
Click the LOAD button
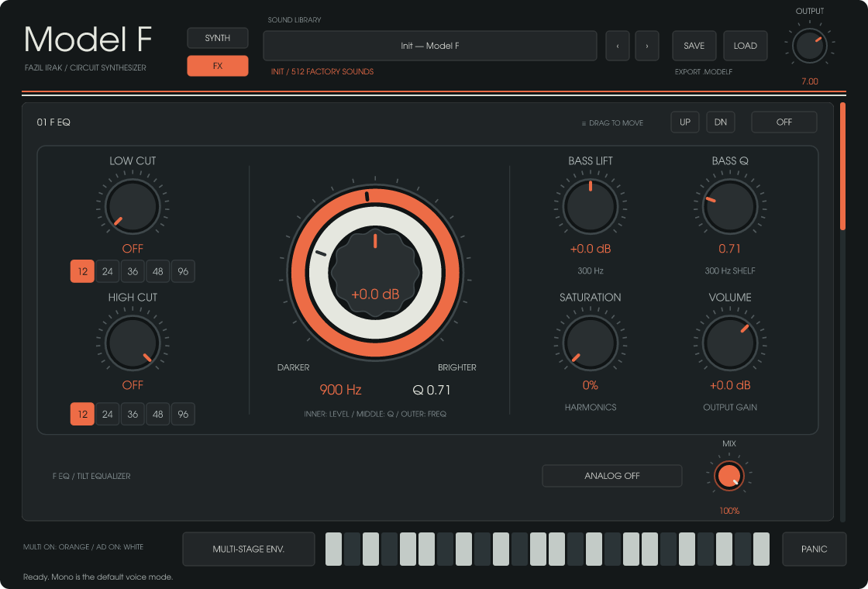point(745,46)
